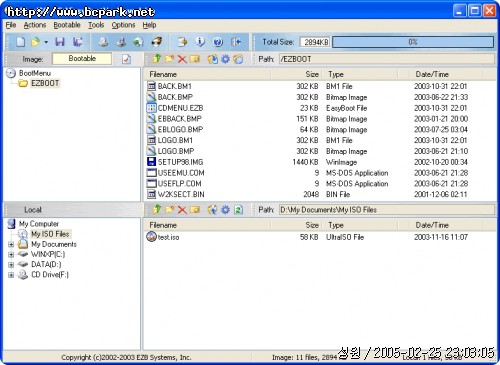Image resolution: width=500 pixels, height=365 pixels.
Task: Click the Save floppy disk icon
Action: tap(60, 42)
